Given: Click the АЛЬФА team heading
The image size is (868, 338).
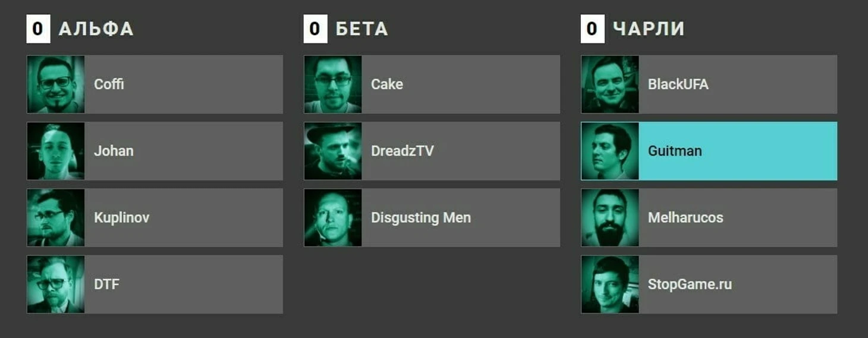Looking at the screenshot, I should tap(96, 29).
